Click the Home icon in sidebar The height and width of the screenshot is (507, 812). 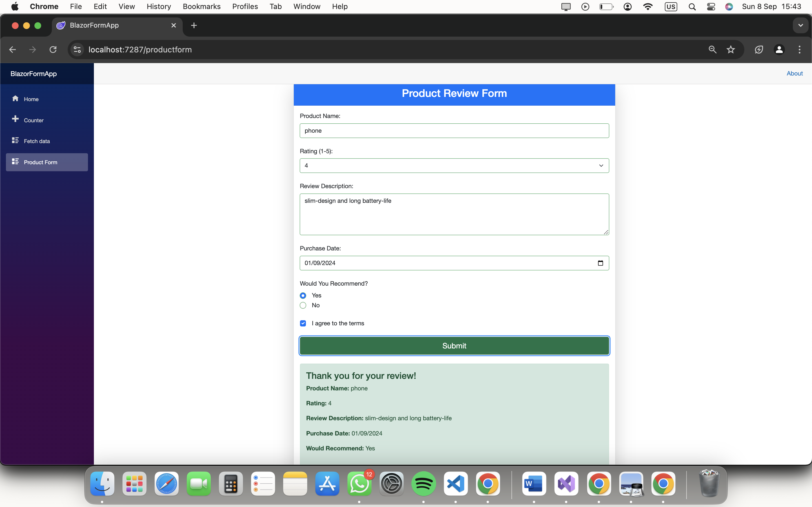pyautogui.click(x=15, y=98)
